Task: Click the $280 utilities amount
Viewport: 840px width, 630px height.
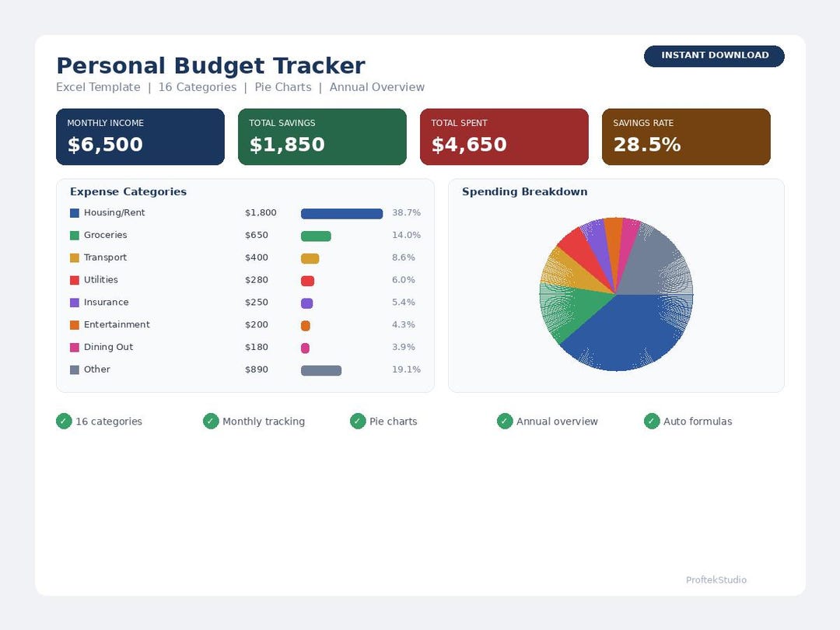Action: click(257, 280)
